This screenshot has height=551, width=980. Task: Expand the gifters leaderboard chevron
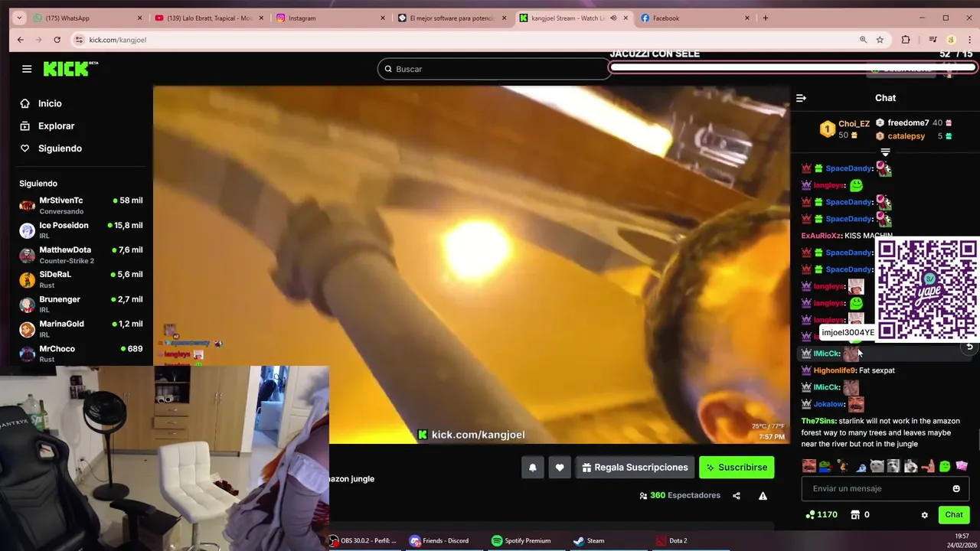(885, 152)
